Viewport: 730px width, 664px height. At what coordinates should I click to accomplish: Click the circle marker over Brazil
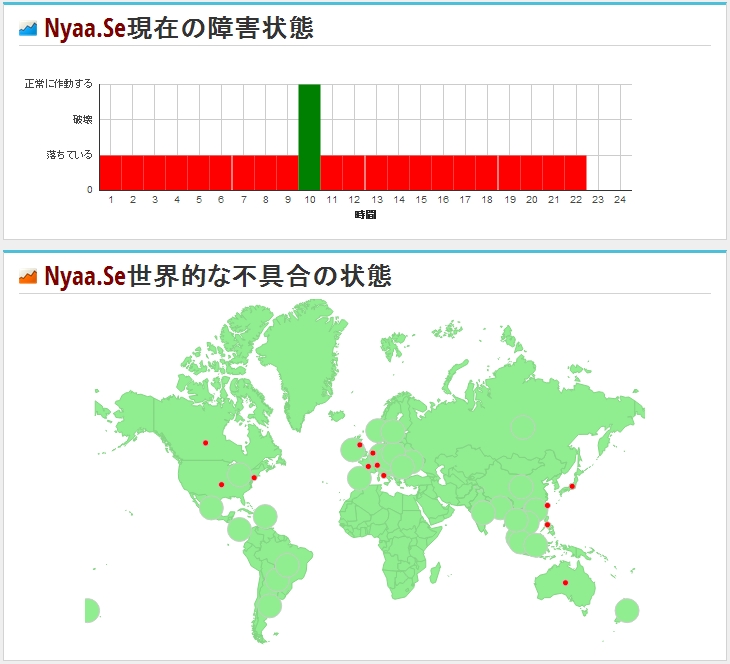[x=287, y=565]
